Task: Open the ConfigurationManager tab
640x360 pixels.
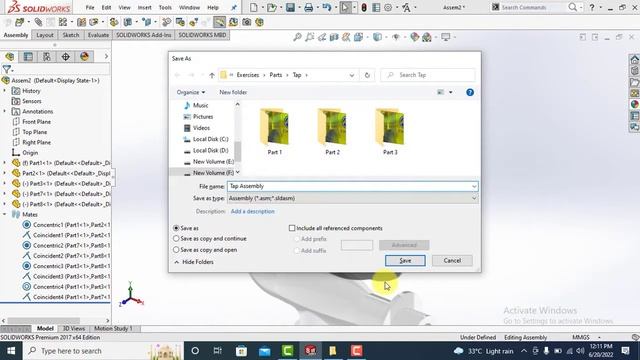Action: tap(47, 56)
